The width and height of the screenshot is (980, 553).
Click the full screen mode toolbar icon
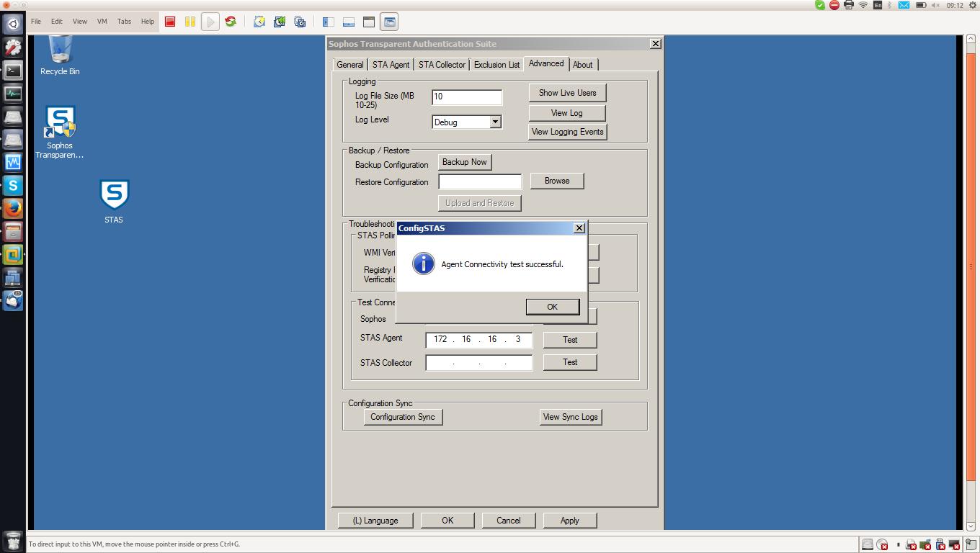click(x=369, y=22)
